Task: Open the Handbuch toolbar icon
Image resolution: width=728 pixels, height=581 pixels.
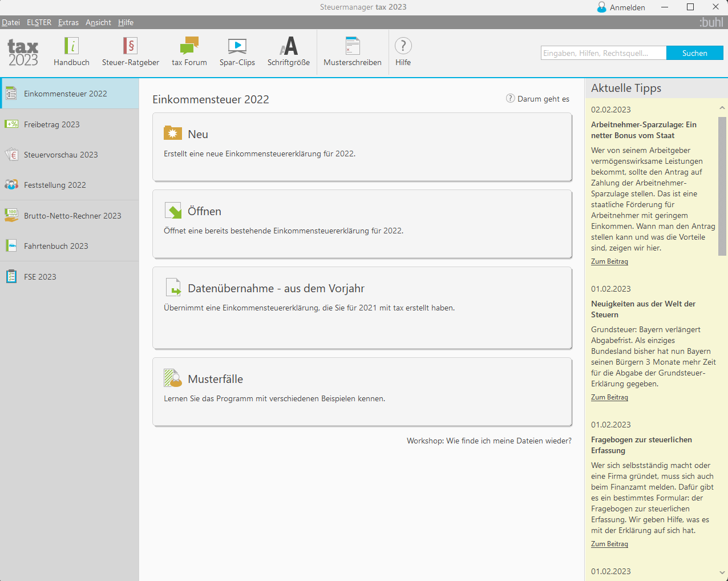Action: (x=71, y=46)
